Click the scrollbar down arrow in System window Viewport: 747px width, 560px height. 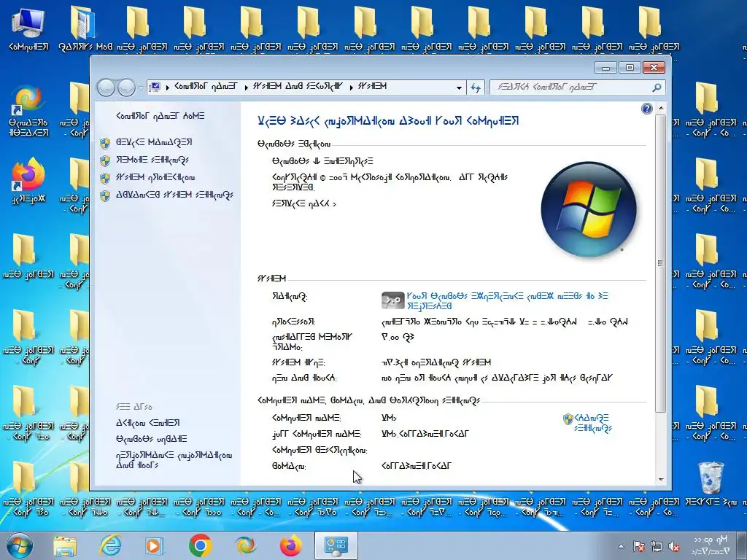click(661, 480)
